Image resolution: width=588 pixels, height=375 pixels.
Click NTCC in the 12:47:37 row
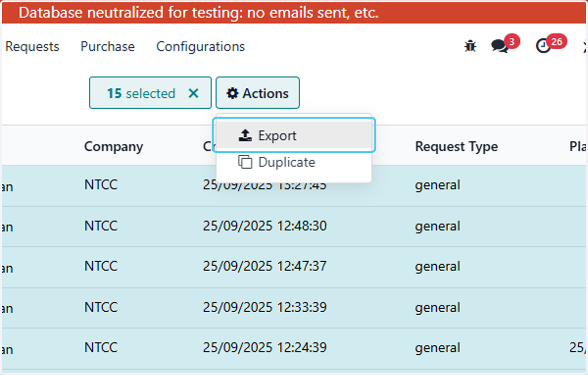(x=101, y=266)
